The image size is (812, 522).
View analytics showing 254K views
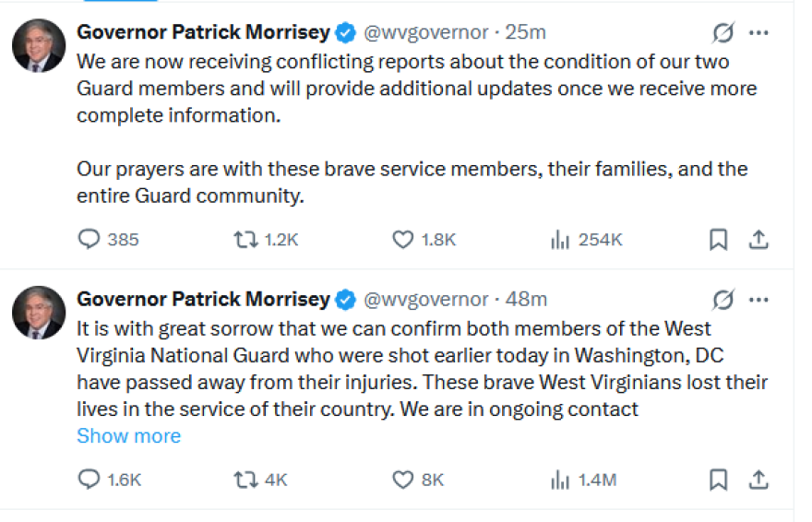tap(559, 240)
